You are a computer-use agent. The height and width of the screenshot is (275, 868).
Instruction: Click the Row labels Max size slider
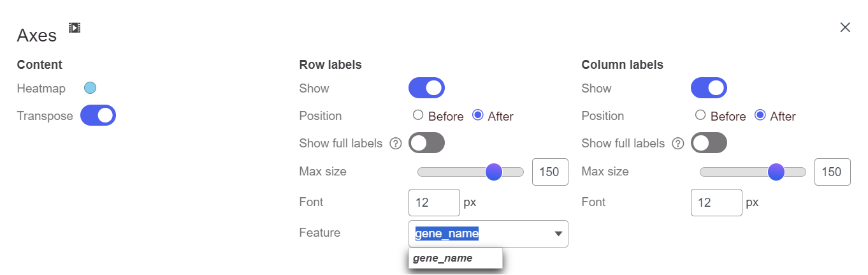(x=470, y=172)
